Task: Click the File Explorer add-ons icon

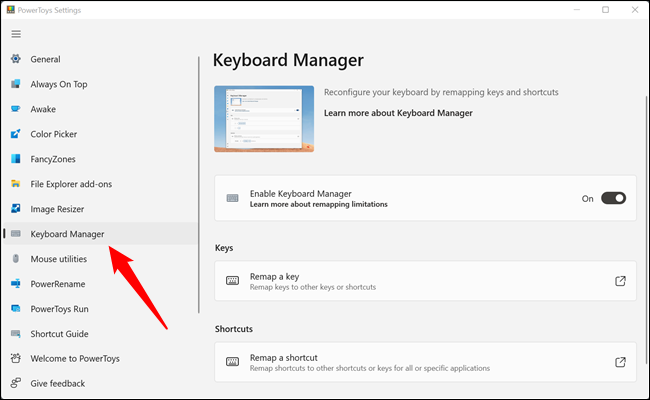Action: (16, 184)
